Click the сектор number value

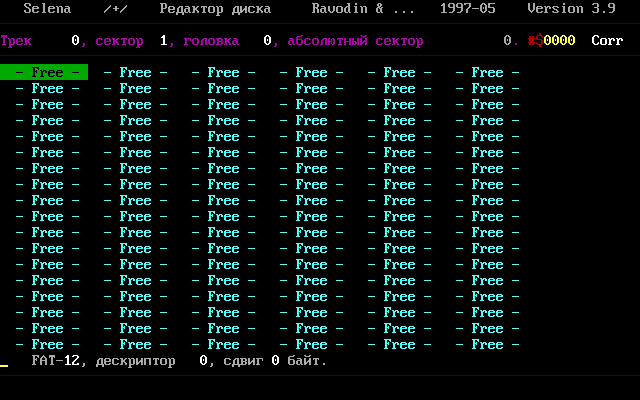point(163,41)
